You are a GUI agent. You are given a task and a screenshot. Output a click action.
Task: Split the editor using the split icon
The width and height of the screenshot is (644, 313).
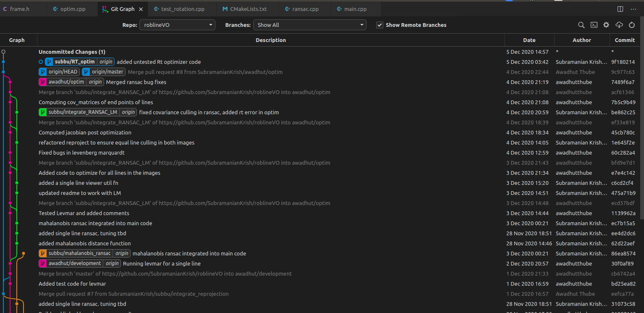click(x=620, y=9)
